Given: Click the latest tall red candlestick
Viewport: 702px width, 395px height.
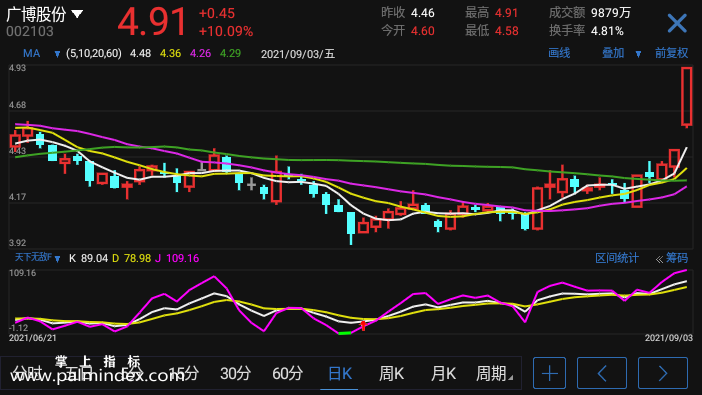Looking at the screenshot, I should [687, 96].
